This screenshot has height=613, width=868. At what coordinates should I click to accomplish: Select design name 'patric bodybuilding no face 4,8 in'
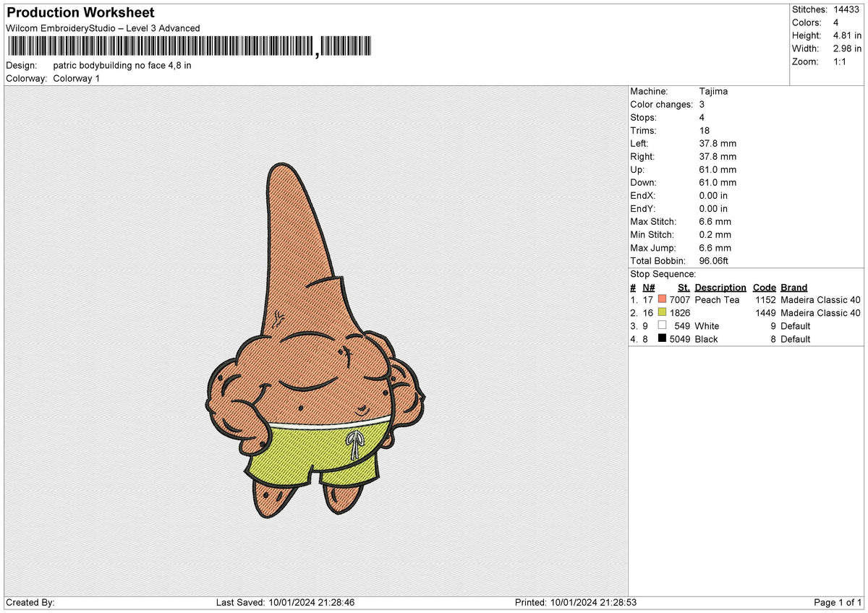[x=122, y=66]
